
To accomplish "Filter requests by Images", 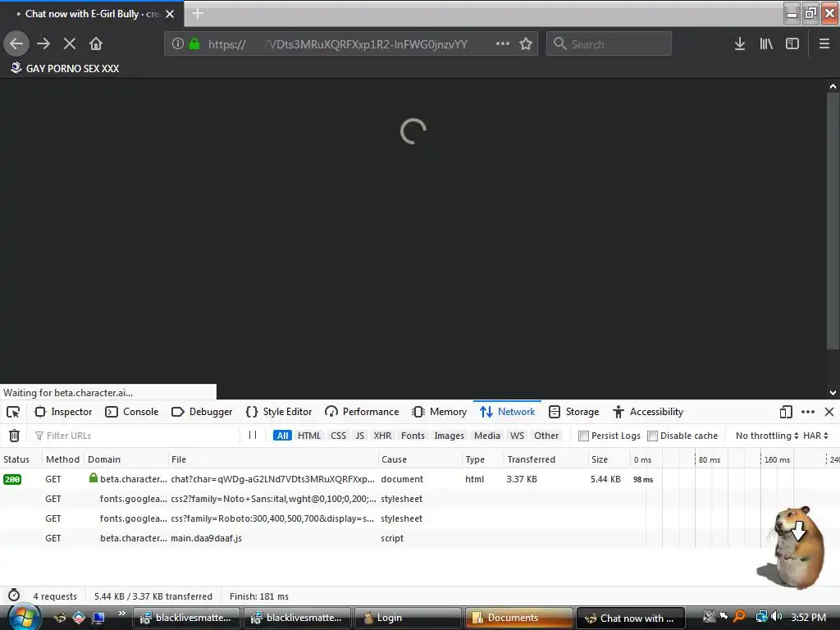I will [449, 436].
